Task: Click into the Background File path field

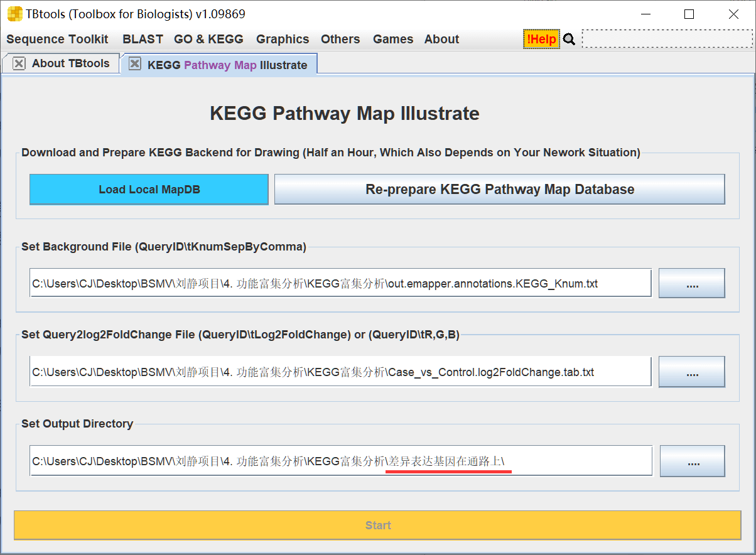Action: (340, 283)
